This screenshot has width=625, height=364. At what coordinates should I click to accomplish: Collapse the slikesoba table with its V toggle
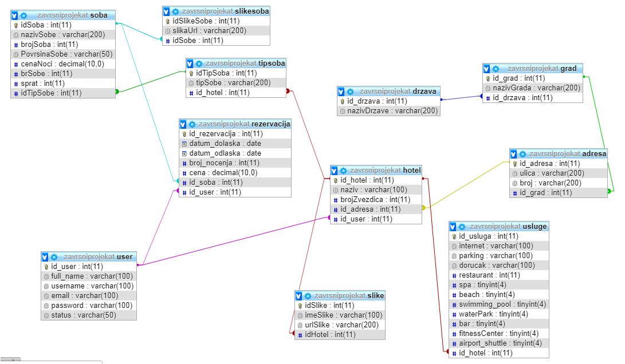coord(166,11)
